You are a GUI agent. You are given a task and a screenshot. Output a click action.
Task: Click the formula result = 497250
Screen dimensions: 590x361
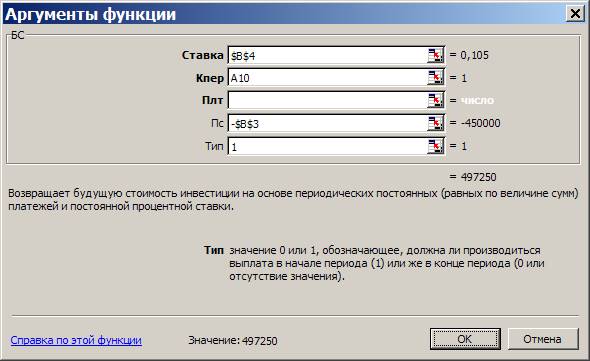coord(473,177)
